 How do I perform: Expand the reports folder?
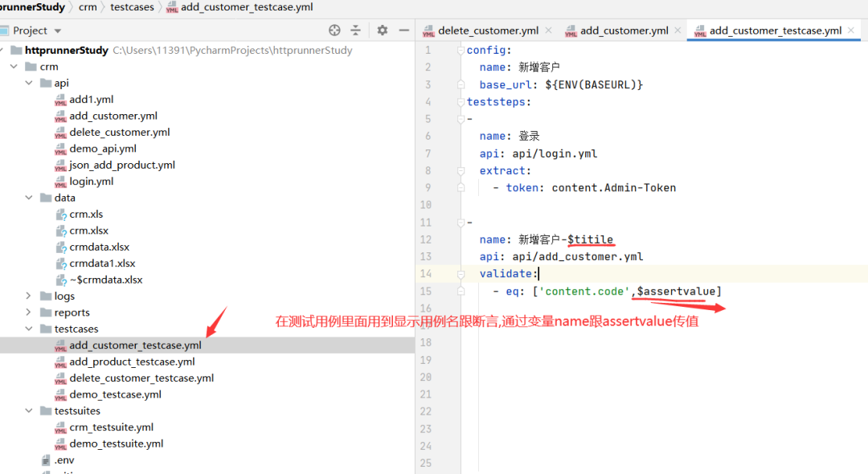tap(29, 313)
